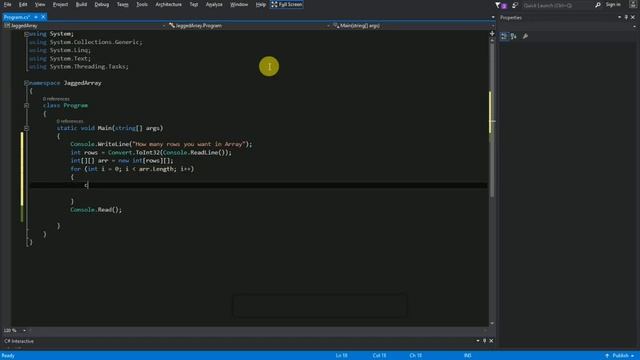The image size is (640, 360).
Task: Open Properties panel window position dropdown
Action: (619, 18)
